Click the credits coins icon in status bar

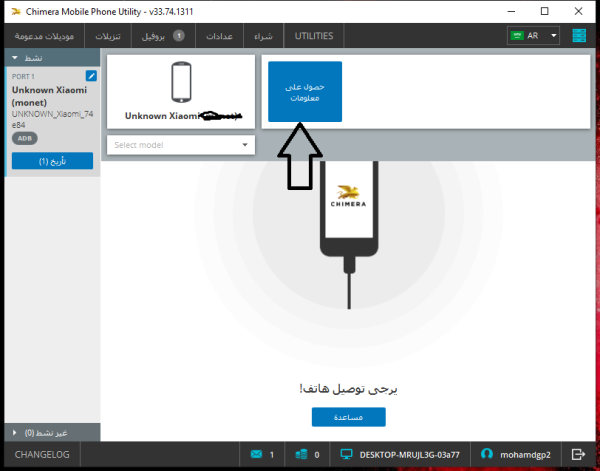(x=301, y=454)
